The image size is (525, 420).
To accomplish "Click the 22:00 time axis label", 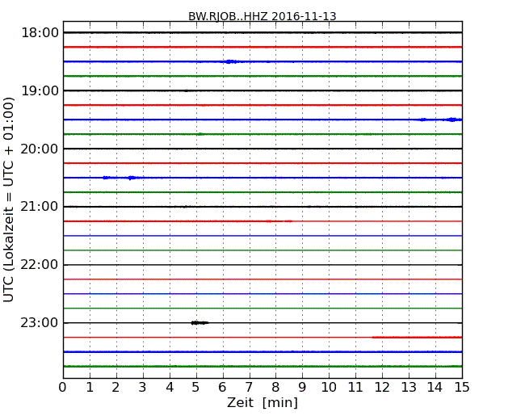I will [x=40, y=265].
